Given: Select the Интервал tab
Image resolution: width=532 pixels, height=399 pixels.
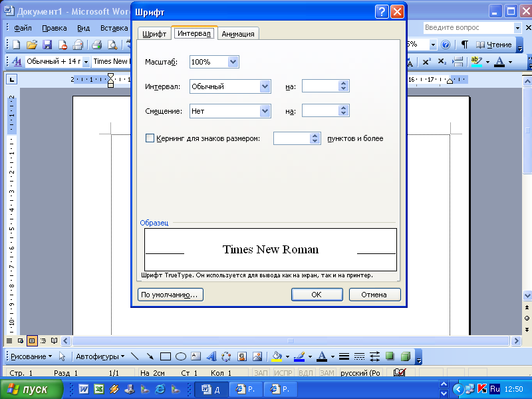Looking at the screenshot, I should coord(194,33).
